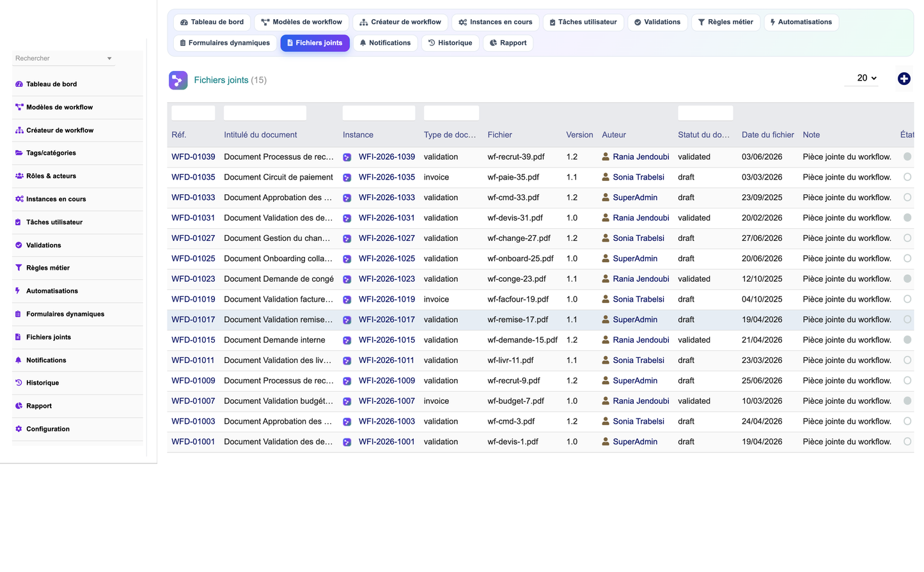Open the Instance column filter box
Screen dimensions: 924x572
[379, 113]
